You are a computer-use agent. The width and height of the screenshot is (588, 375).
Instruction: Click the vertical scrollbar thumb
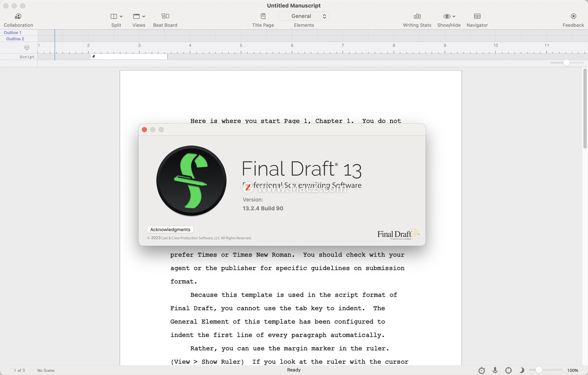pyautogui.click(x=585, y=109)
